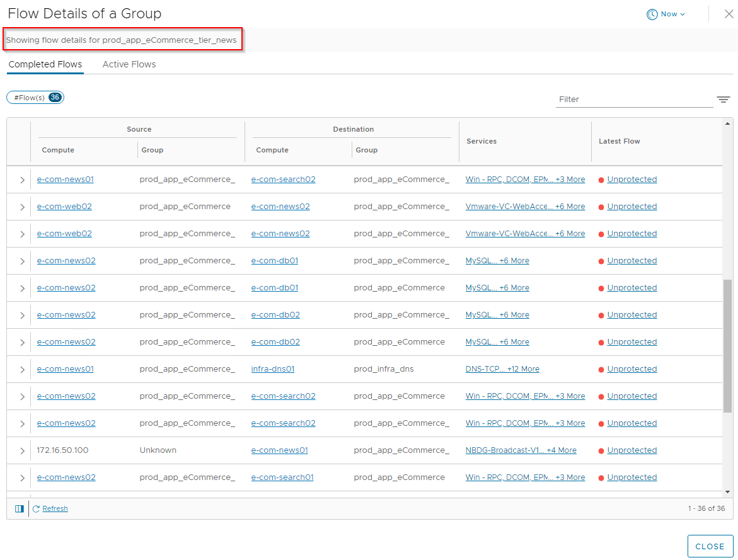
Task: Open destination link e-com-search01
Action: coord(282,477)
